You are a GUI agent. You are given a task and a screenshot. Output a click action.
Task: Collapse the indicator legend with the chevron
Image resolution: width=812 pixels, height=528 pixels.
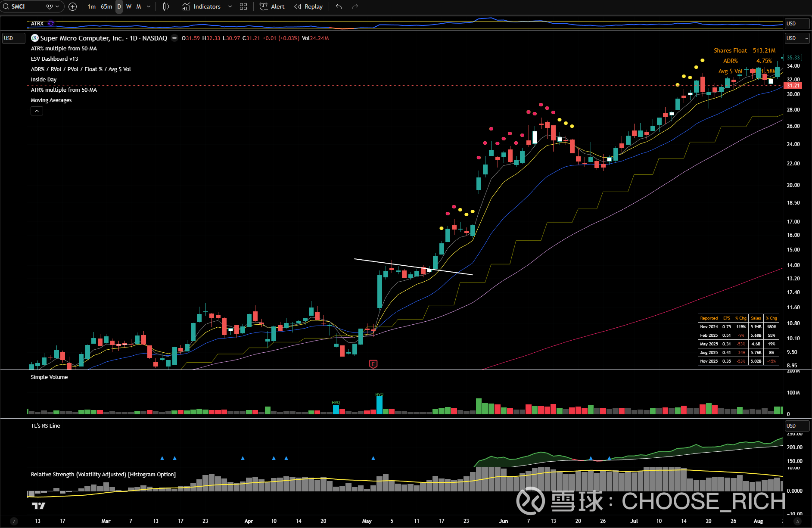[37, 111]
